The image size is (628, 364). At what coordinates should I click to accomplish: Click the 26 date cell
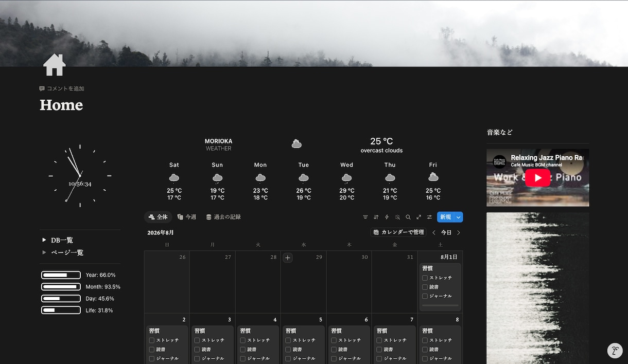click(x=167, y=282)
